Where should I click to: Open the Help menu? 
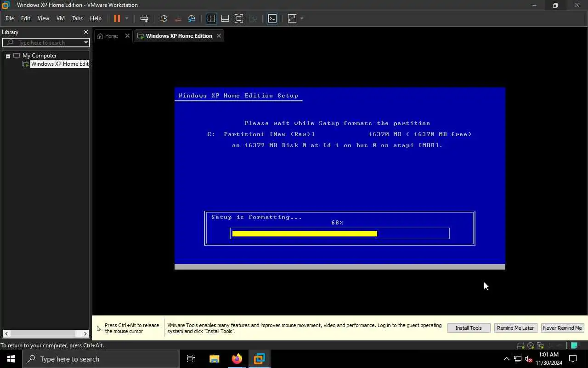tap(96, 18)
